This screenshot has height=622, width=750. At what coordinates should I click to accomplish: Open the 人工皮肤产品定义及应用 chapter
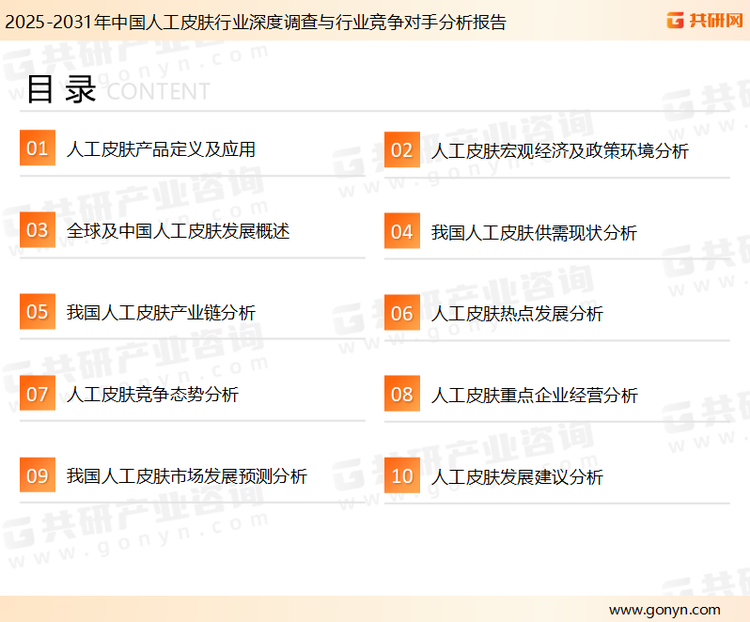(161, 150)
